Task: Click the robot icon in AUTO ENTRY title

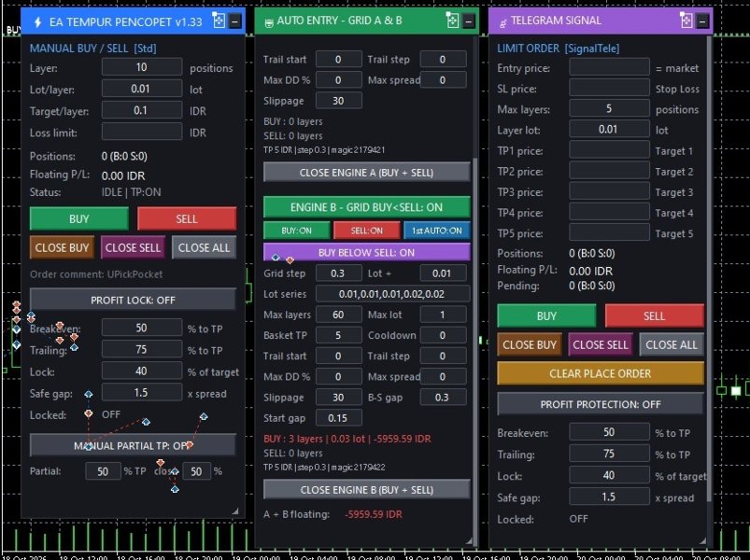Action: point(269,23)
